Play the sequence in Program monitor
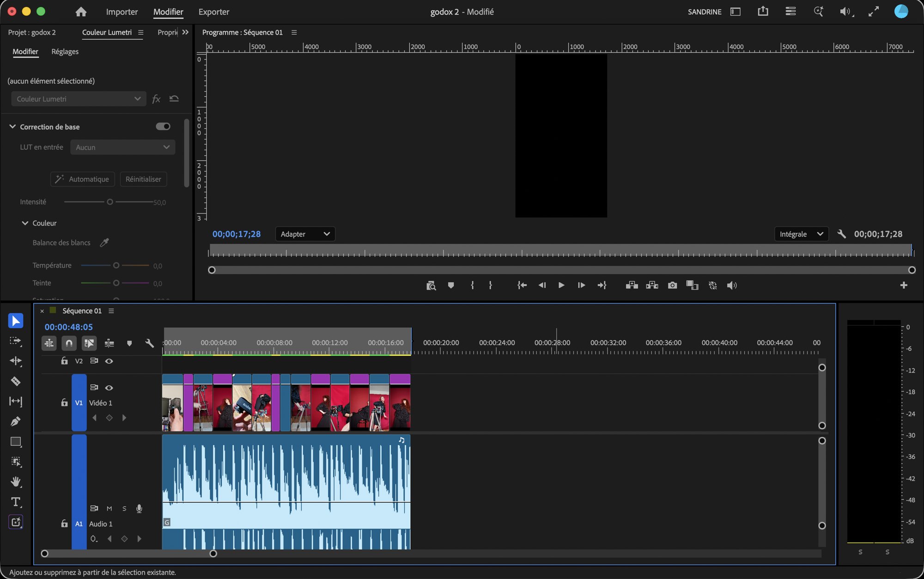 pos(561,286)
